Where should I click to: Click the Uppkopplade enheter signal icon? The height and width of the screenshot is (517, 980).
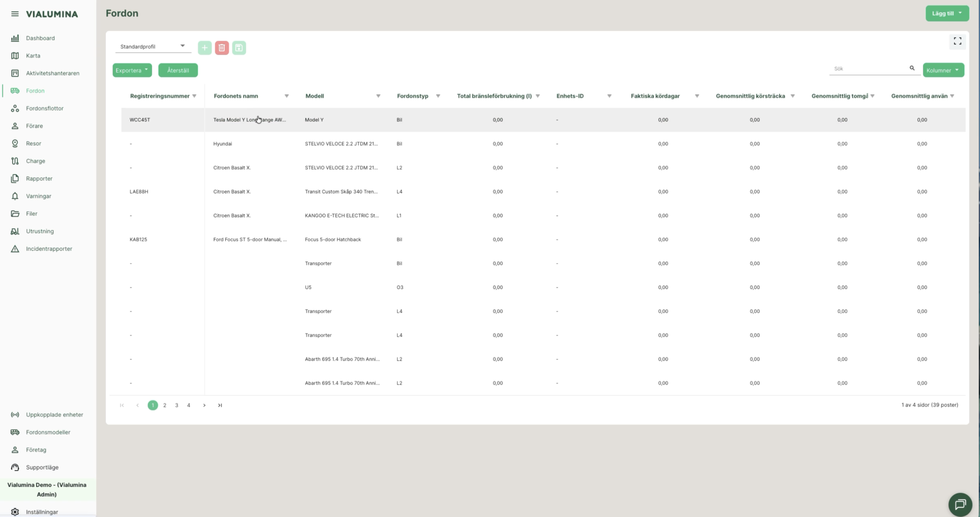click(x=15, y=415)
